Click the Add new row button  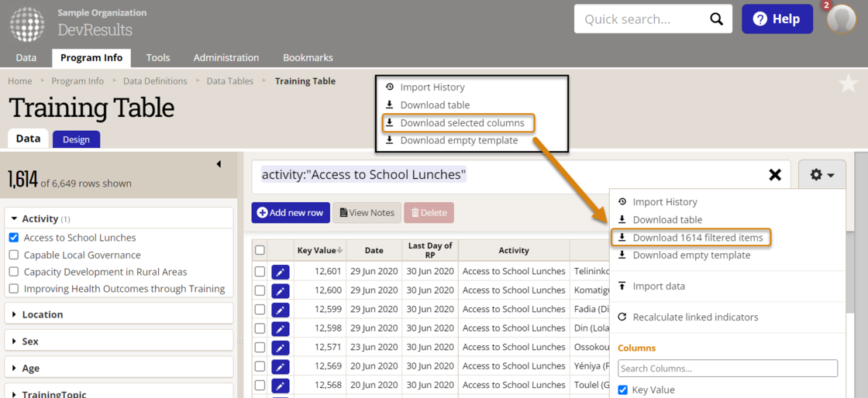291,213
